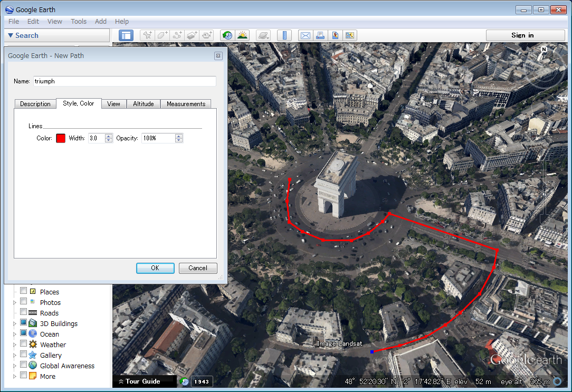Switch to the View tab in dialog
572x392 pixels.
point(113,104)
